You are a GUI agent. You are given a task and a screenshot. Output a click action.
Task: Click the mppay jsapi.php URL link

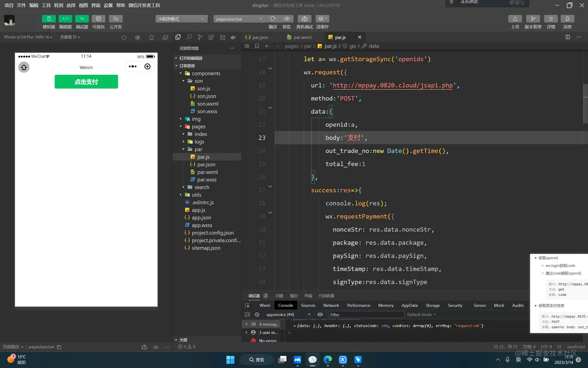click(x=392, y=85)
